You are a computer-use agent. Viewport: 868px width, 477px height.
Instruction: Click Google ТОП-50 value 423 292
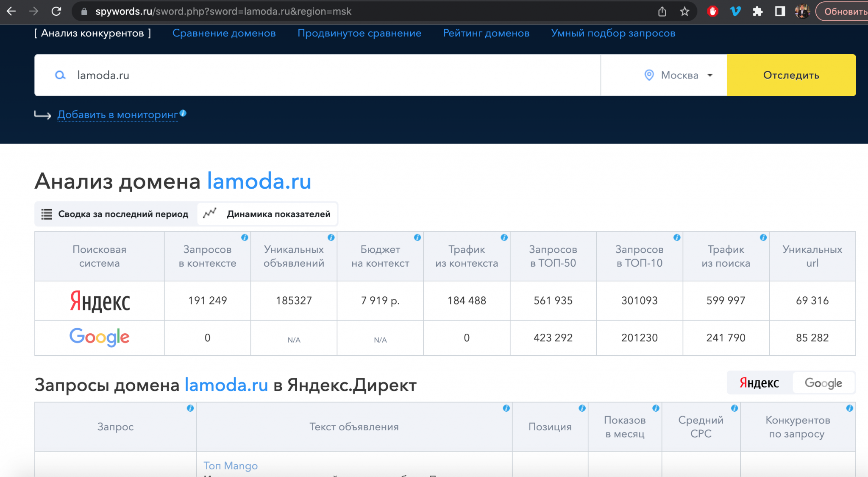553,338
